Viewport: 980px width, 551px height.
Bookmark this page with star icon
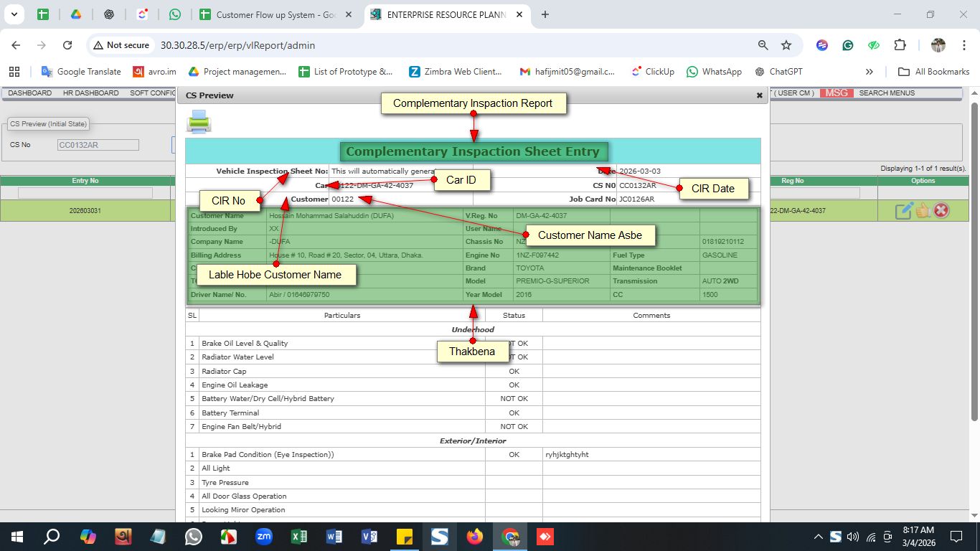coord(786,45)
